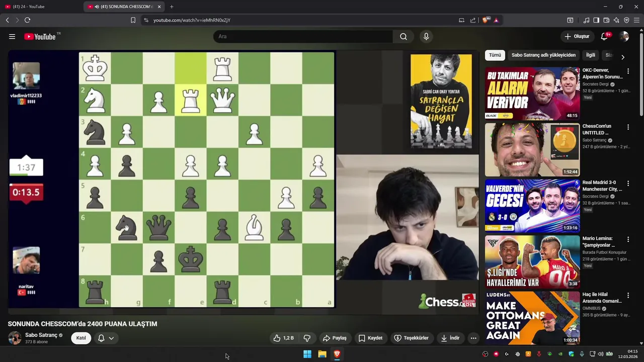Expand the notification bell subscription dropdown
Screen dimensions: 644x362
106,338
